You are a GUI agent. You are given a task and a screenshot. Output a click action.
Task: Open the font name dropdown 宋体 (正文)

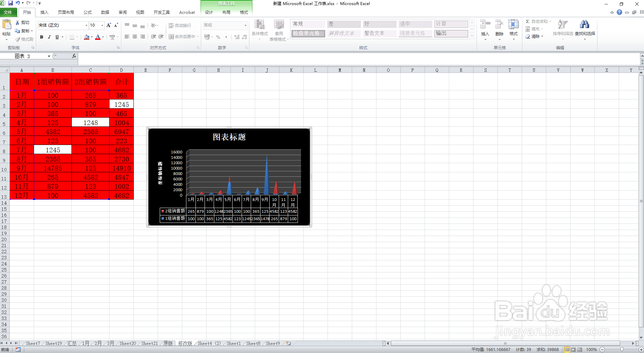tap(86, 25)
